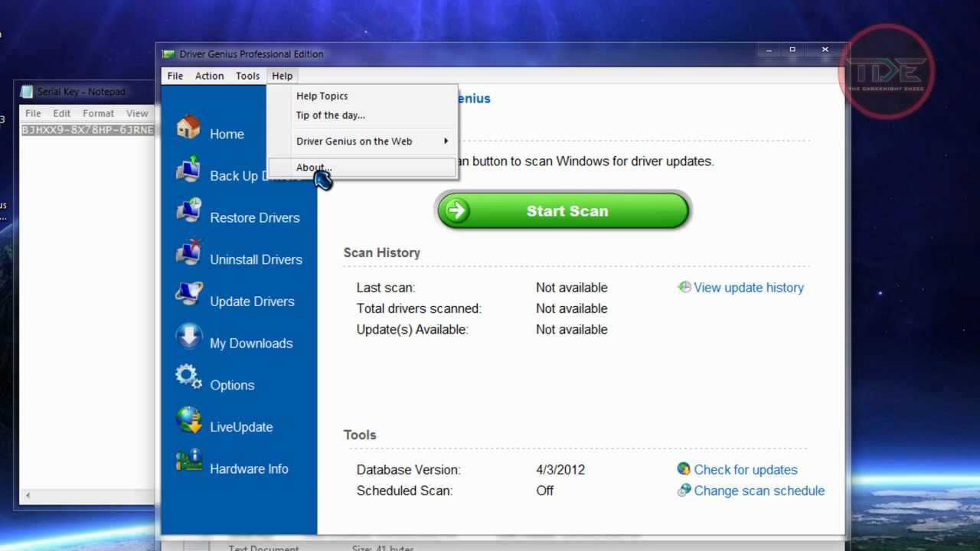This screenshot has height=551, width=980.
Task: Click Check for updates link
Action: click(x=745, y=470)
